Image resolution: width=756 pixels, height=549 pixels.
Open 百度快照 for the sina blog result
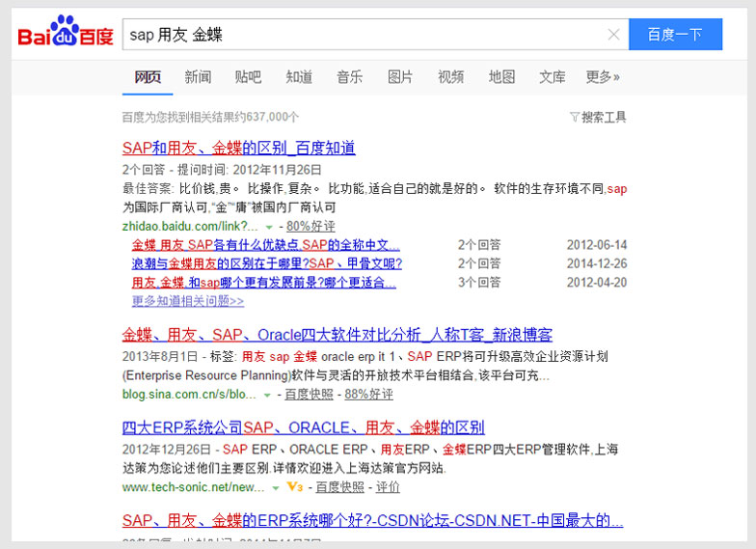[309, 394]
